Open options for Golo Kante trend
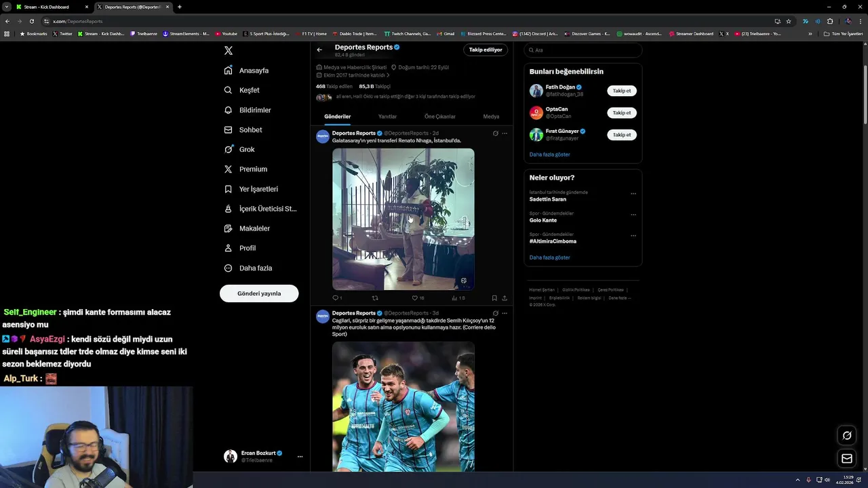Screen dimensions: 868x488 click(x=633, y=215)
